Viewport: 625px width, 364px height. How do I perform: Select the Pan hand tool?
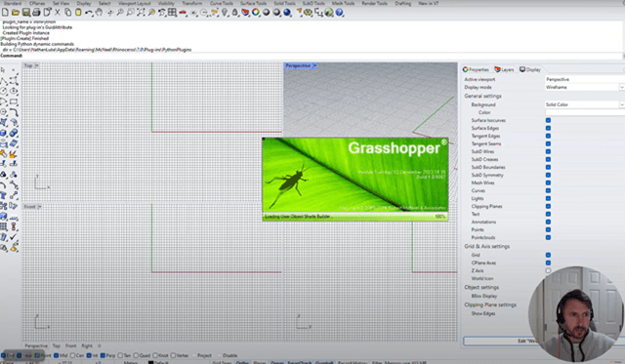(99, 13)
